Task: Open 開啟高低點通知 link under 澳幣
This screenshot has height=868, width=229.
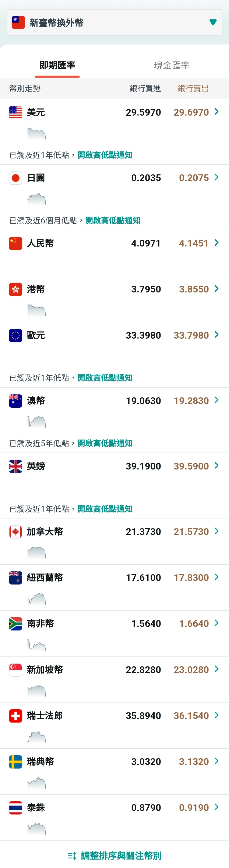Action: point(105,443)
